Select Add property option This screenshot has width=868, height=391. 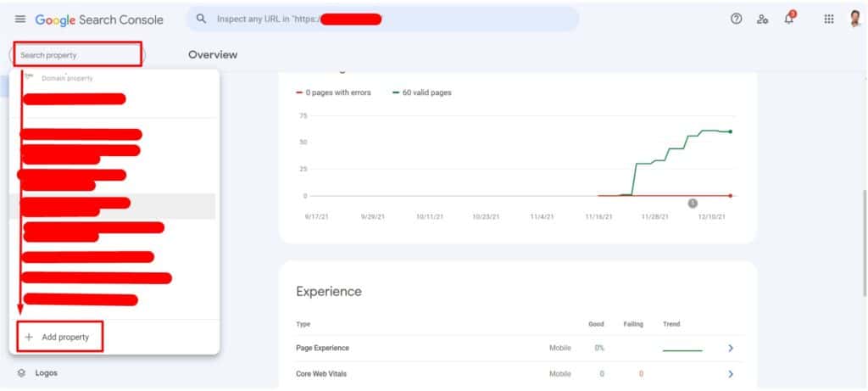[x=60, y=337]
